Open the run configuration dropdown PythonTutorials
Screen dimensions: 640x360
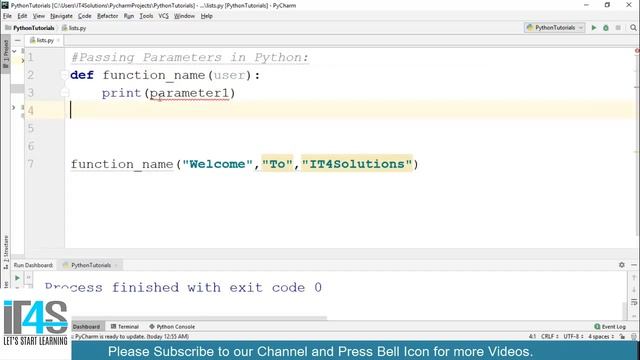pos(555,28)
